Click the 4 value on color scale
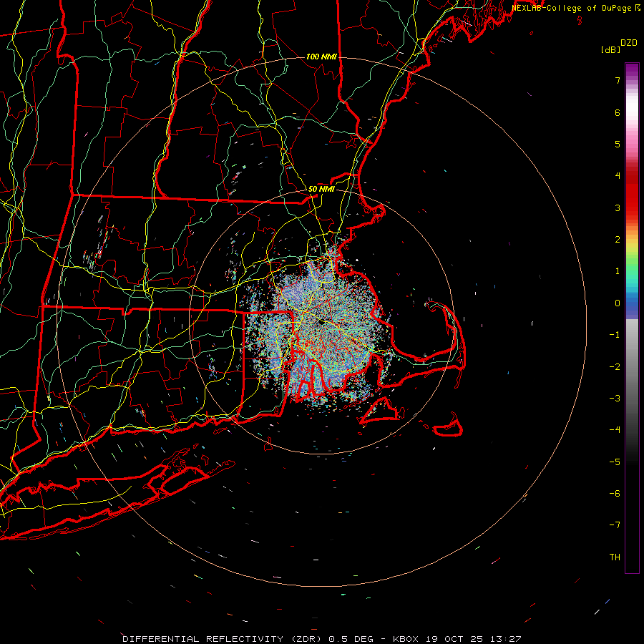This screenshot has height=644, width=644. [x=618, y=176]
